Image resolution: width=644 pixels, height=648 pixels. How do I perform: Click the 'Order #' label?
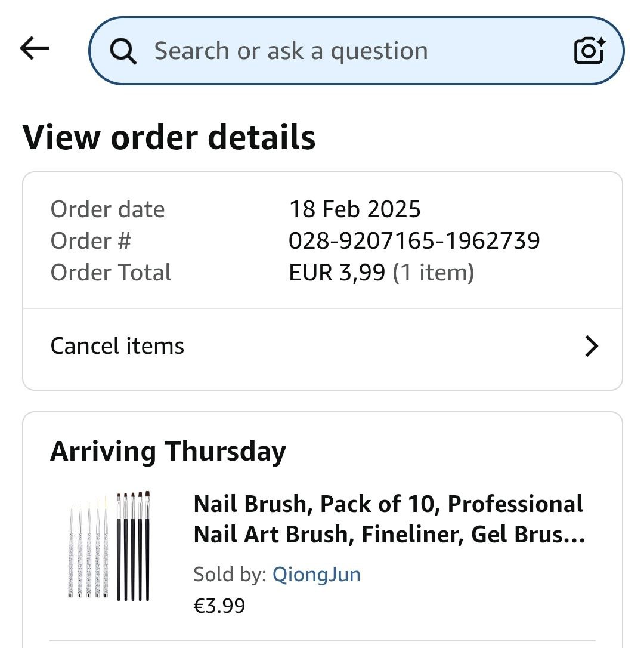pos(91,241)
